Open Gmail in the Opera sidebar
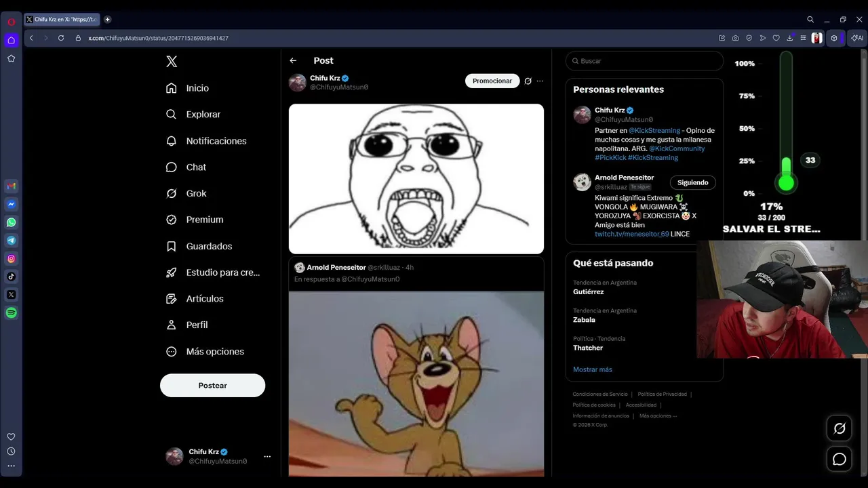The height and width of the screenshot is (488, 868). (x=11, y=186)
